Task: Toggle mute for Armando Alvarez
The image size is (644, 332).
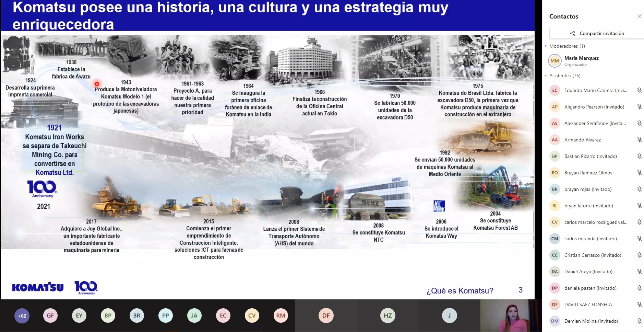Action: pos(639,140)
